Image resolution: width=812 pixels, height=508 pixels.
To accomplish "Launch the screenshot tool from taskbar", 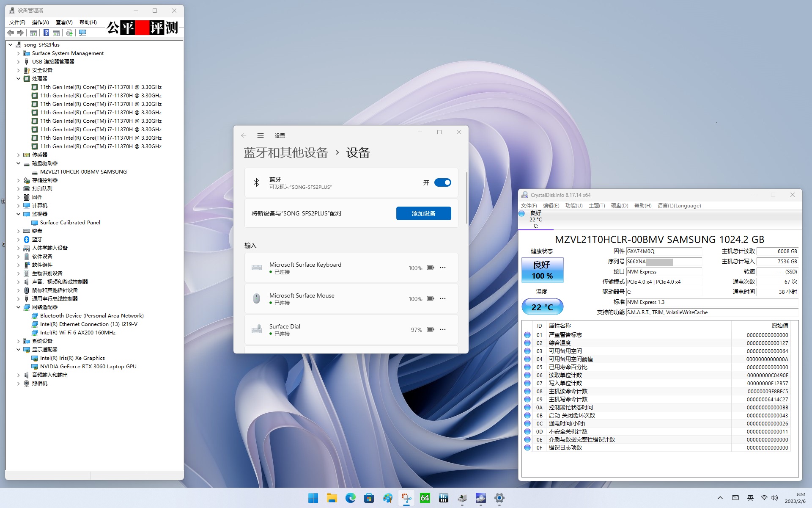I will (x=406, y=498).
